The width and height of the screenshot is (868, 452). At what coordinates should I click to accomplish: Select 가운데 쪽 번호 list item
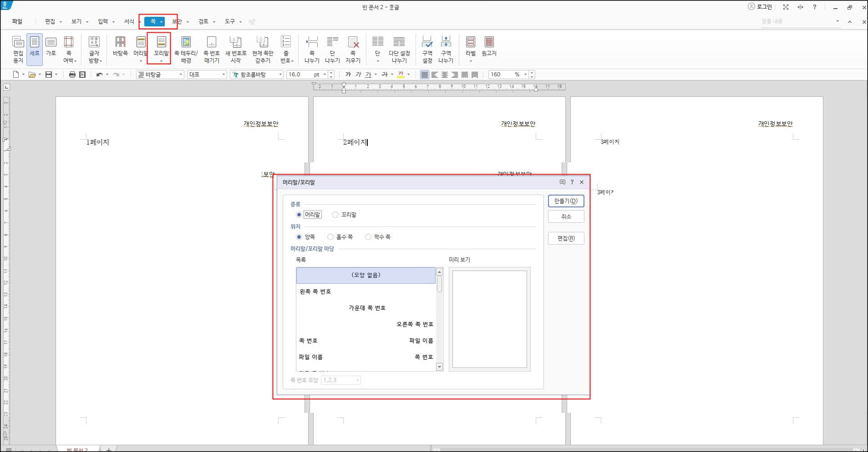(366, 308)
